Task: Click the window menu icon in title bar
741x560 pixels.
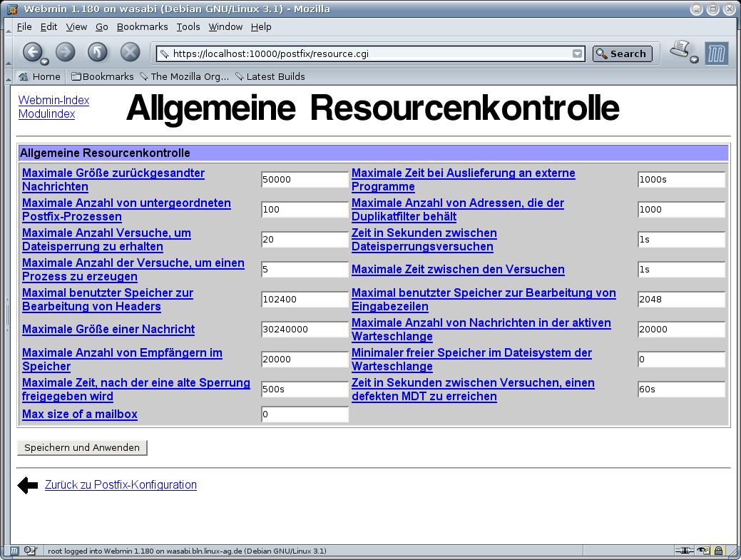Action: click(12, 9)
